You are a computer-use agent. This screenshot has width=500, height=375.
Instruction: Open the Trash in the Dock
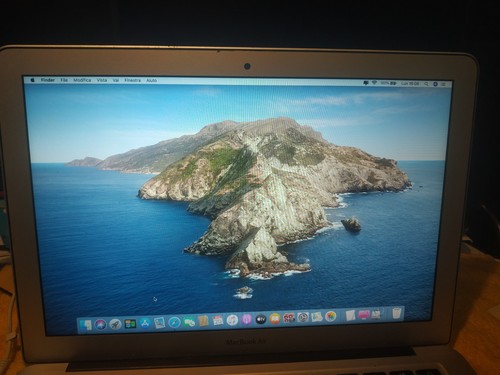coord(396,313)
